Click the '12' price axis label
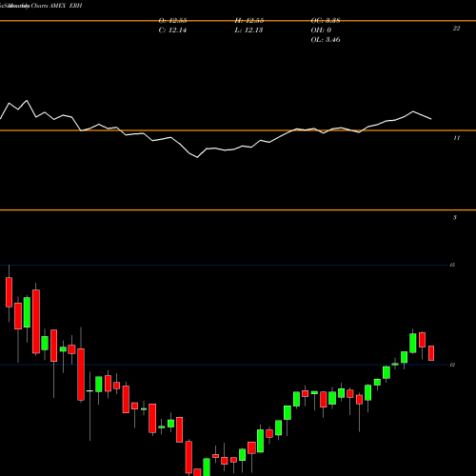Image resolution: width=476 pixels, height=476 pixels. (x=452, y=365)
